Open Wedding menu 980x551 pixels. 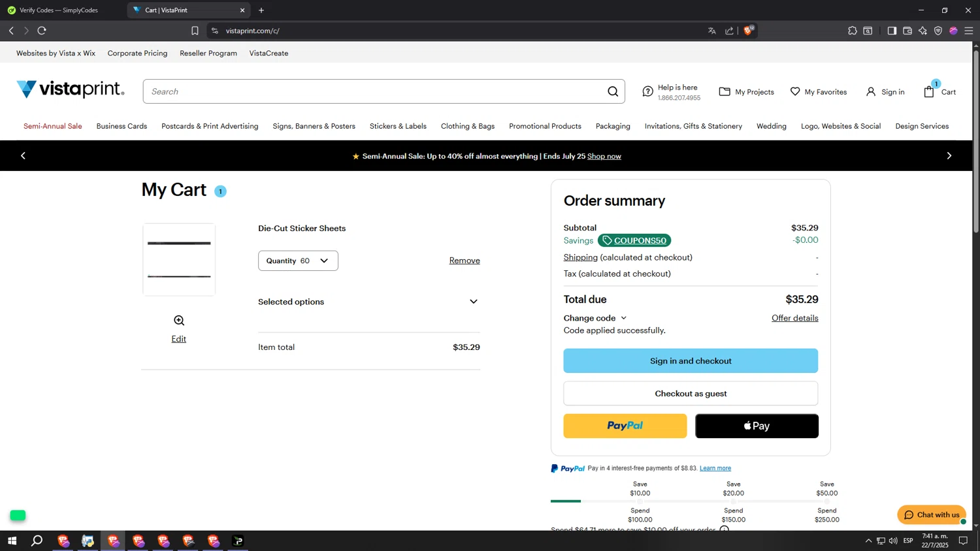[772, 126]
